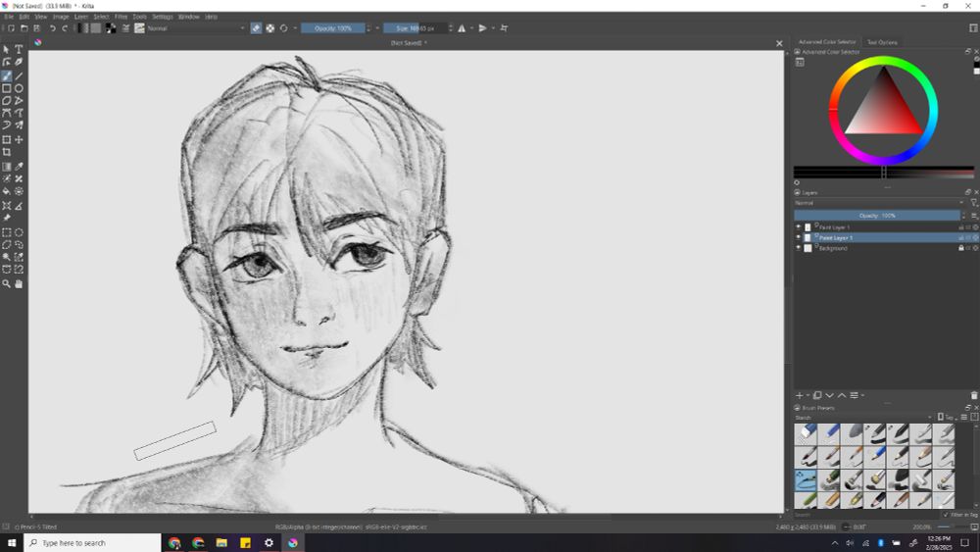Open the layer filter funnel dropdown
980x552 pixels.
[974, 203]
